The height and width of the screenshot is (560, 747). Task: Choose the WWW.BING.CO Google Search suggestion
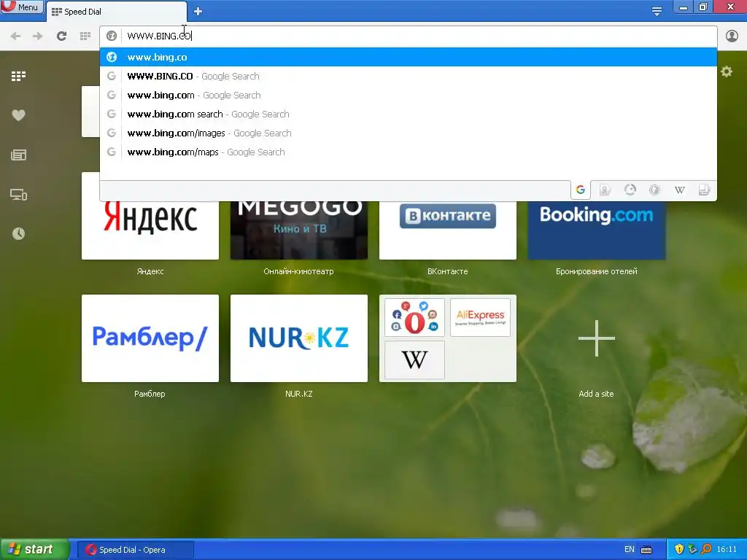tap(409, 76)
